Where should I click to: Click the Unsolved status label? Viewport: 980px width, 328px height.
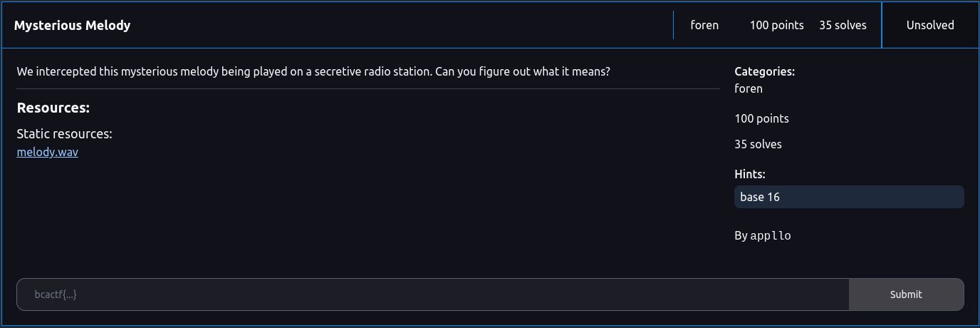tap(930, 25)
